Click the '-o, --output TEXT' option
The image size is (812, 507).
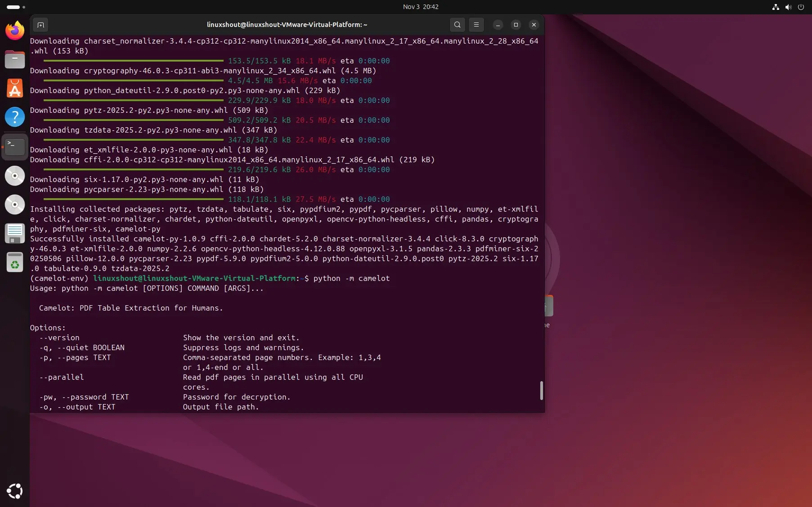77,407
